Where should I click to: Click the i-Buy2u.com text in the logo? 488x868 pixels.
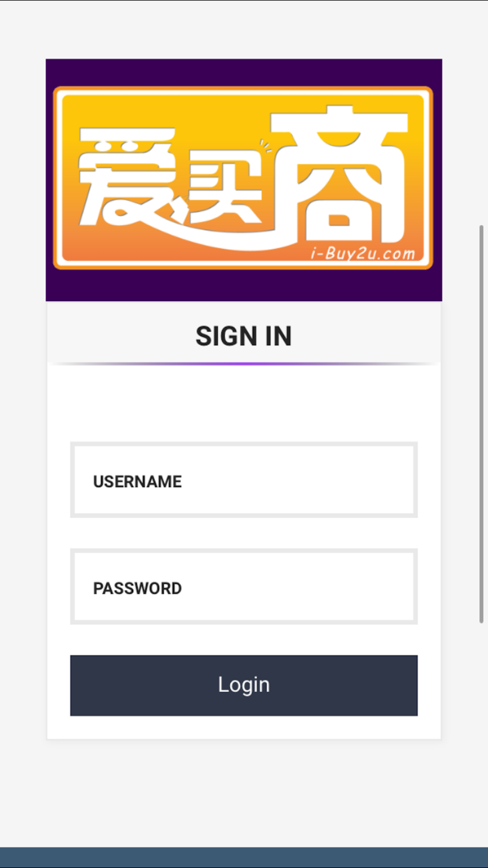point(363,254)
